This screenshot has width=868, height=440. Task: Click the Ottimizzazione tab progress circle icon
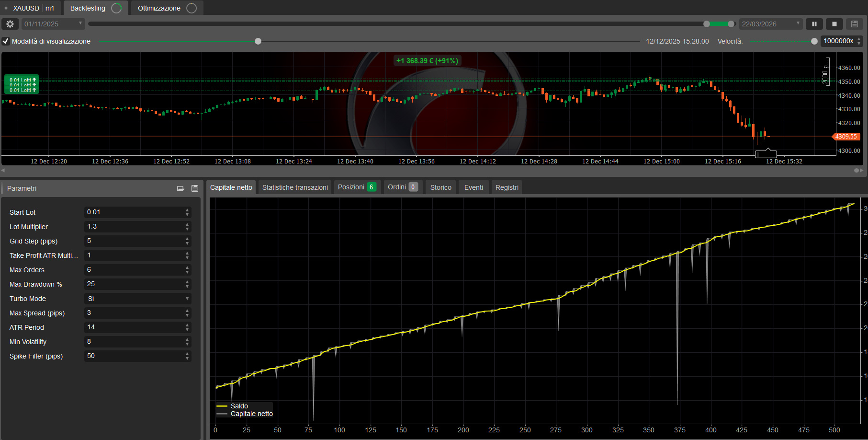192,8
